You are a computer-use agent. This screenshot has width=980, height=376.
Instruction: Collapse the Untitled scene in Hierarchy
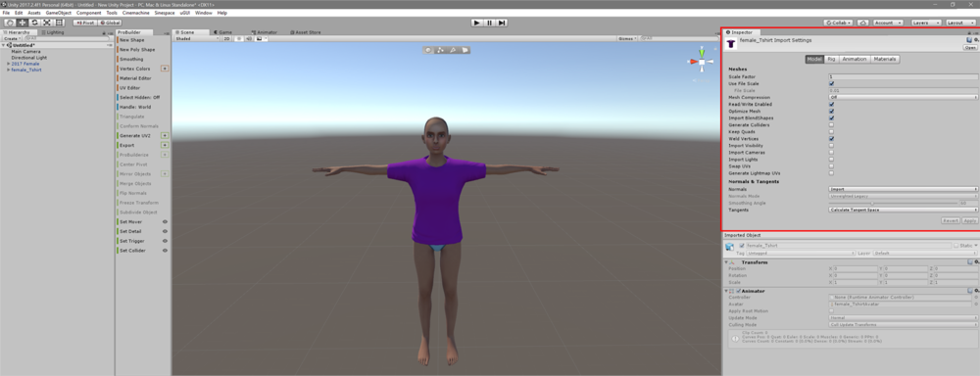coord(3,45)
